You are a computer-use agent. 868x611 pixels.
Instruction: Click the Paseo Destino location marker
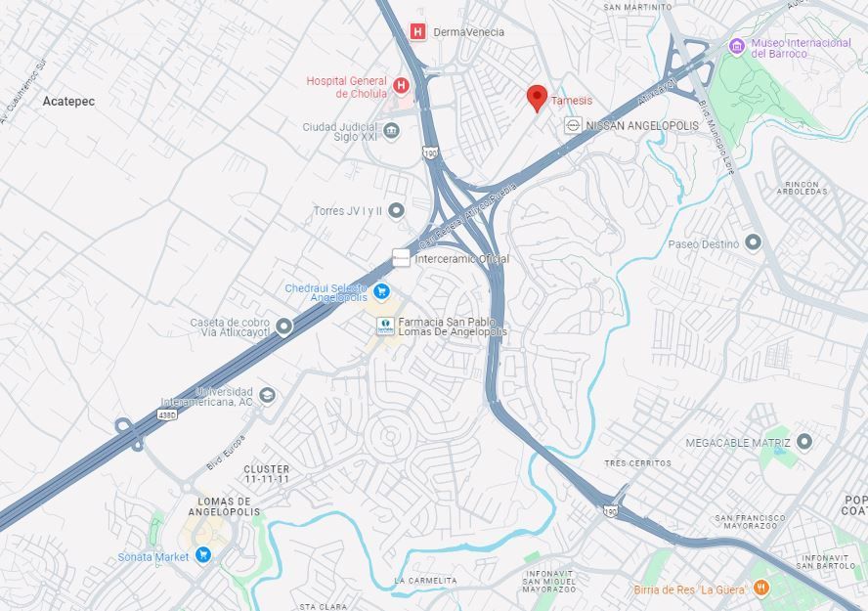point(753,242)
